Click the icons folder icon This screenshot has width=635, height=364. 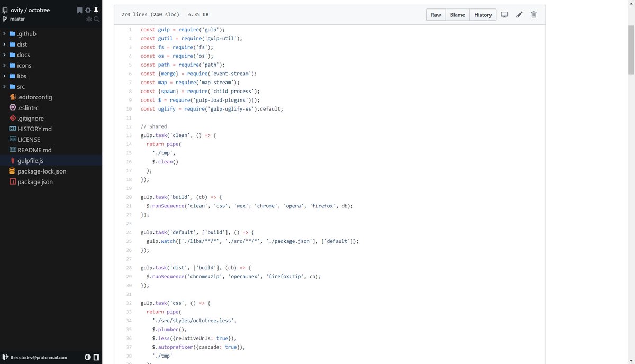(13, 66)
